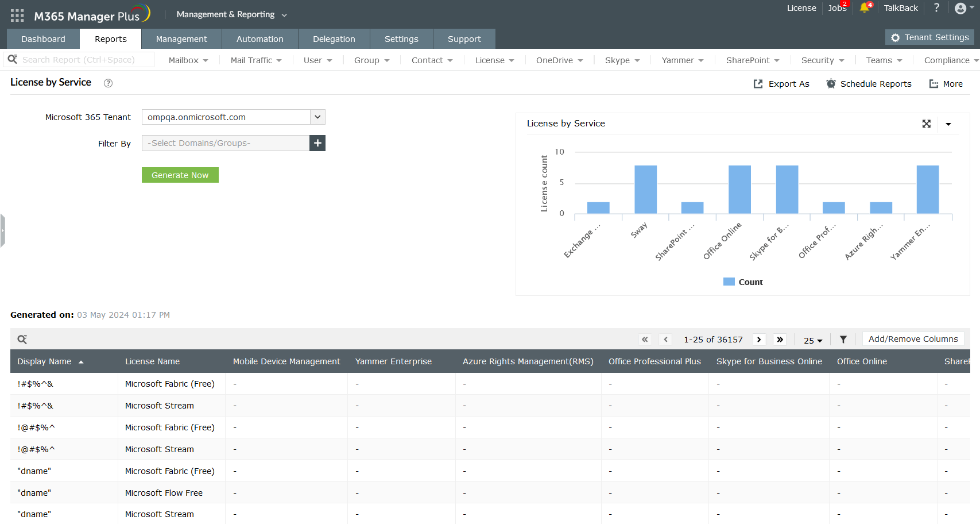Show help for License by Service

point(108,83)
